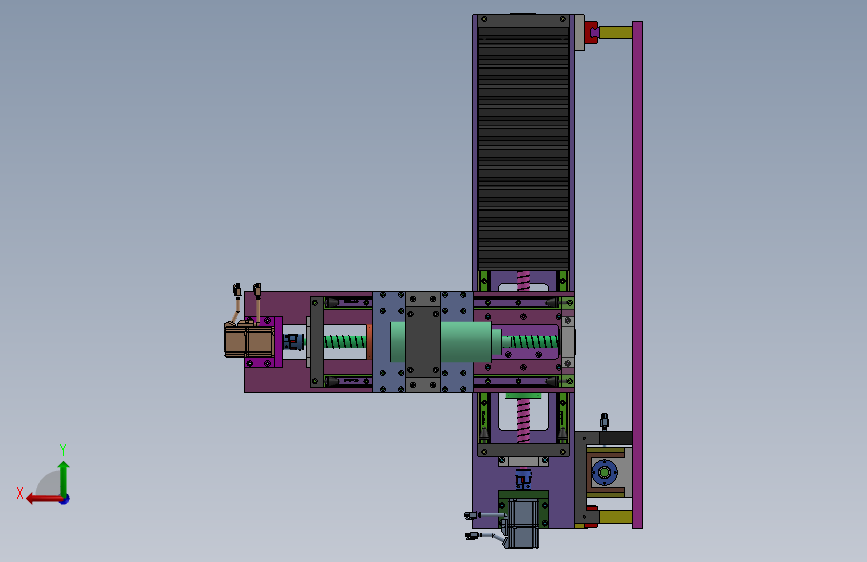Select the blue shaft coupling beside the brown motor
Image resolution: width=867 pixels, height=562 pixels.
(294, 341)
